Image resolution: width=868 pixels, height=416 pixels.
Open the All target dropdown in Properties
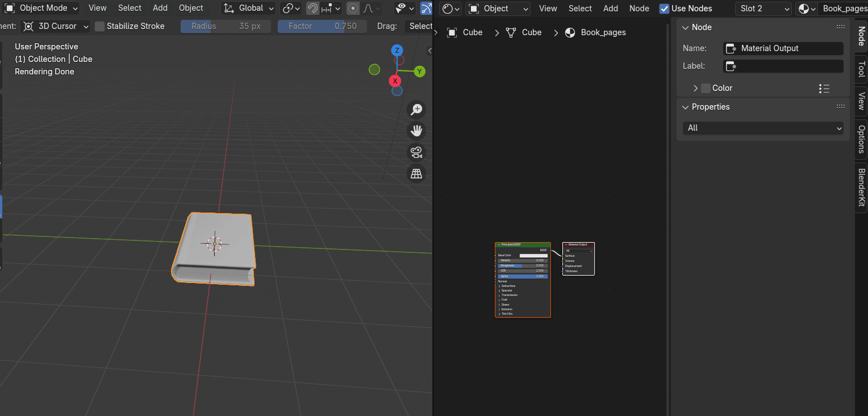point(763,128)
